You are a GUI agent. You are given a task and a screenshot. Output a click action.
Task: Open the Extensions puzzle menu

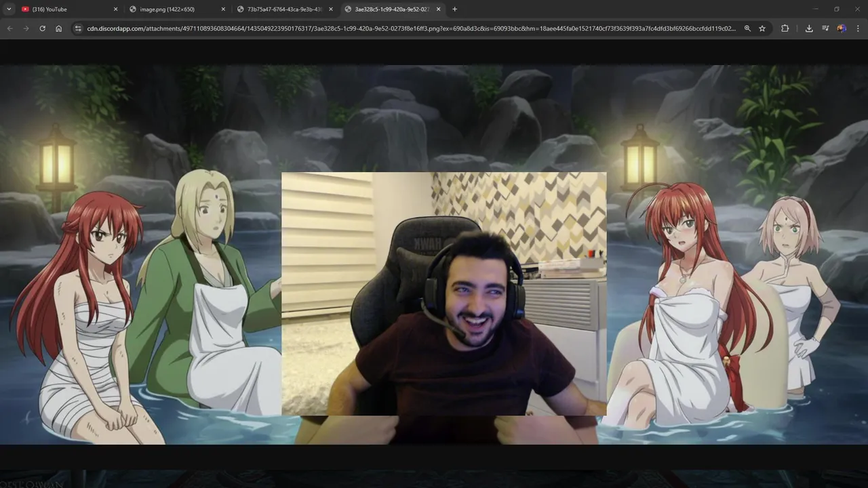point(785,28)
